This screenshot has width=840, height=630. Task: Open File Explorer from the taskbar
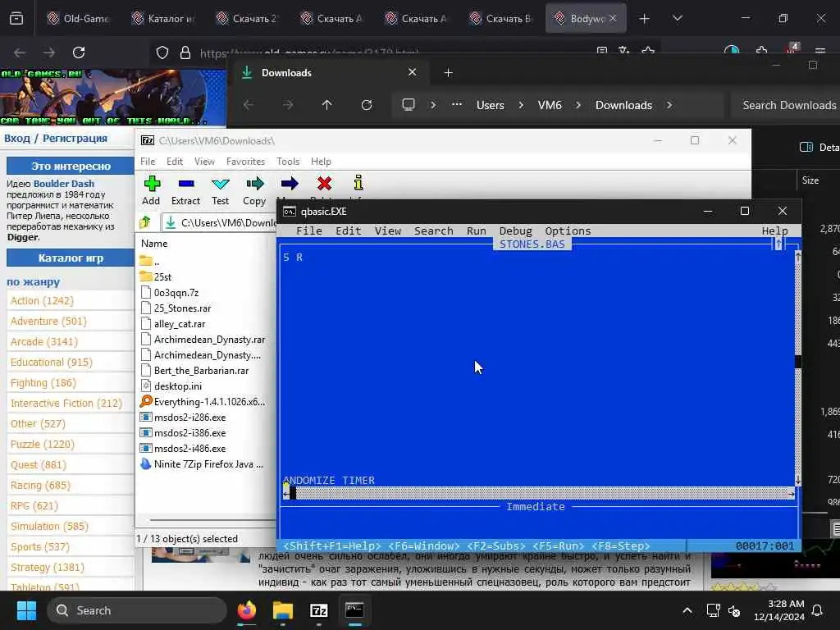tap(282, 610)
